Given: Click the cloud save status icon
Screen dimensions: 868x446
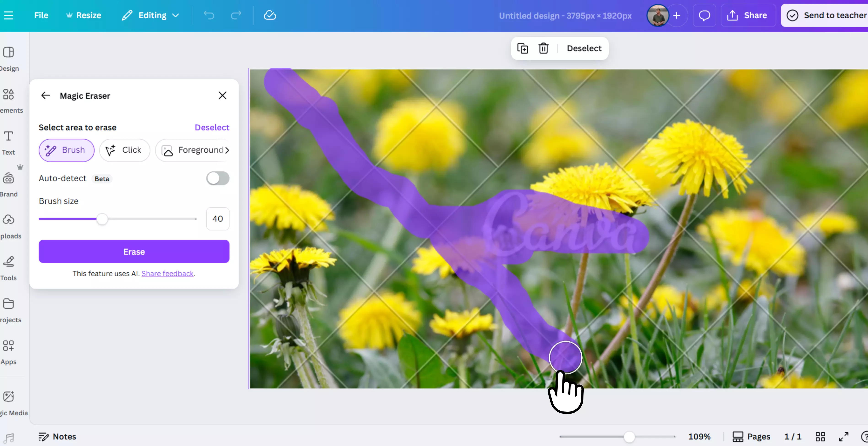Looking at the screenshot, I should 270,15.
